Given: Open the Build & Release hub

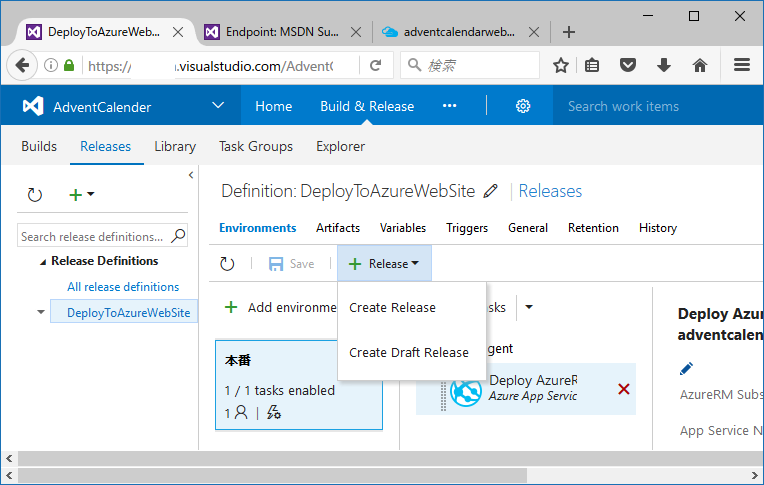Looking at the screenshot, I should pos(367,106).
